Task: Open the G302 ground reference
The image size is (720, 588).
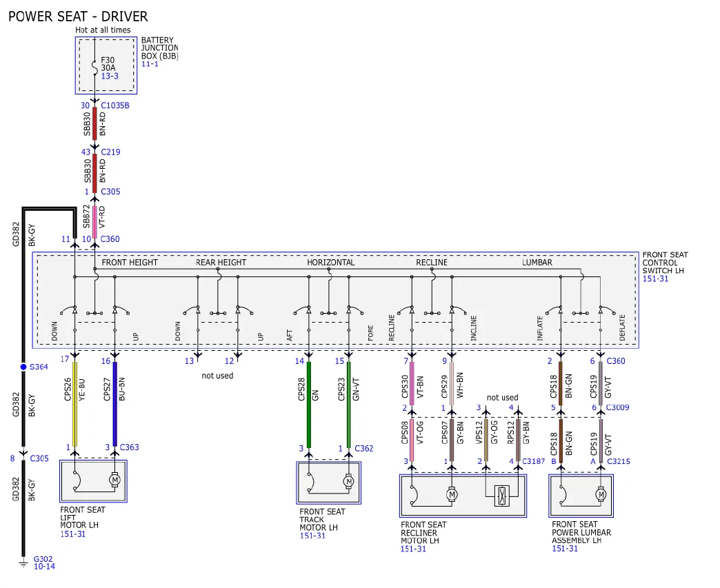Action: (x=43, y=559)
